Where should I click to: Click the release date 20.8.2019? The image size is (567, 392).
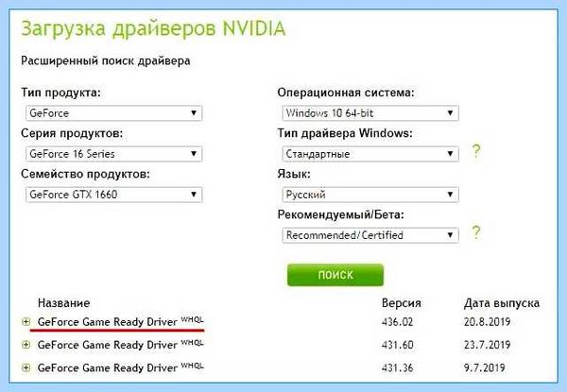487,321
